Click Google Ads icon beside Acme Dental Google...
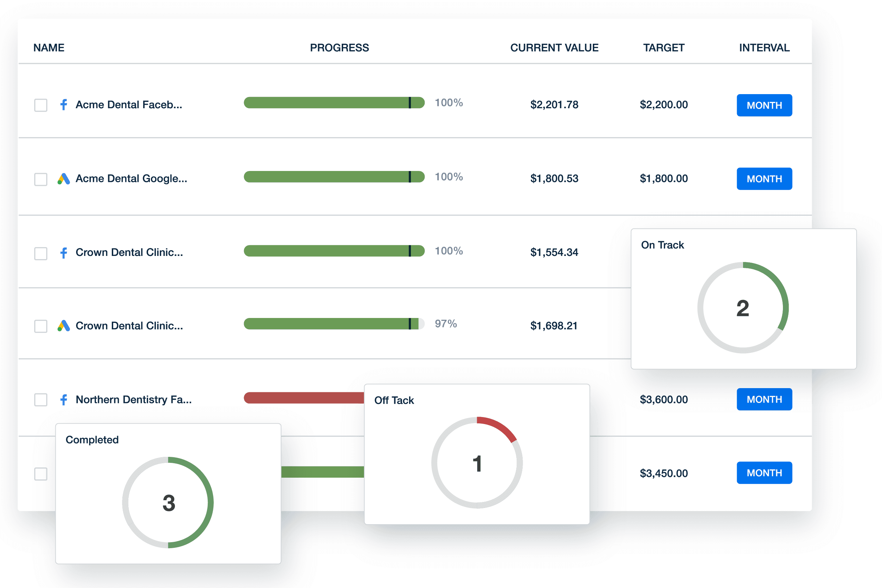 coord(64,179)
